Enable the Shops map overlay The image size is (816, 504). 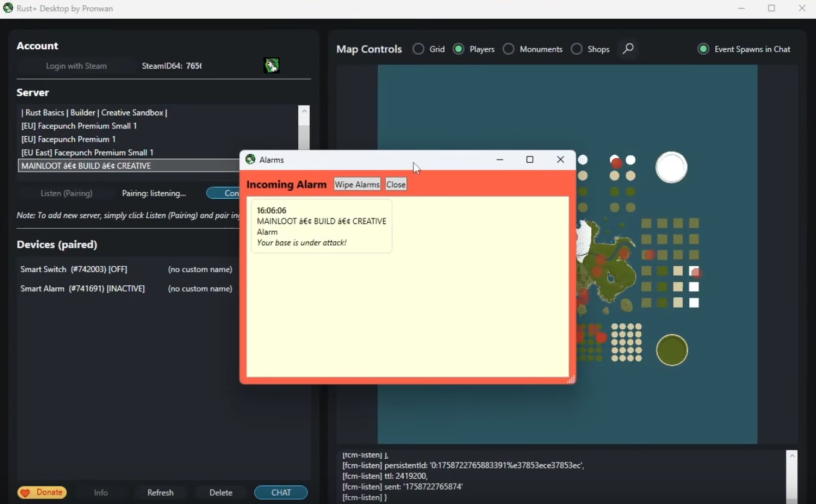[577, 49]
